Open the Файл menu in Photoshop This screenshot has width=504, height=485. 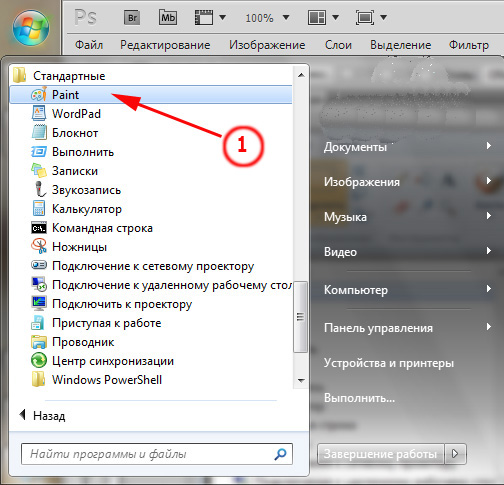89,45
